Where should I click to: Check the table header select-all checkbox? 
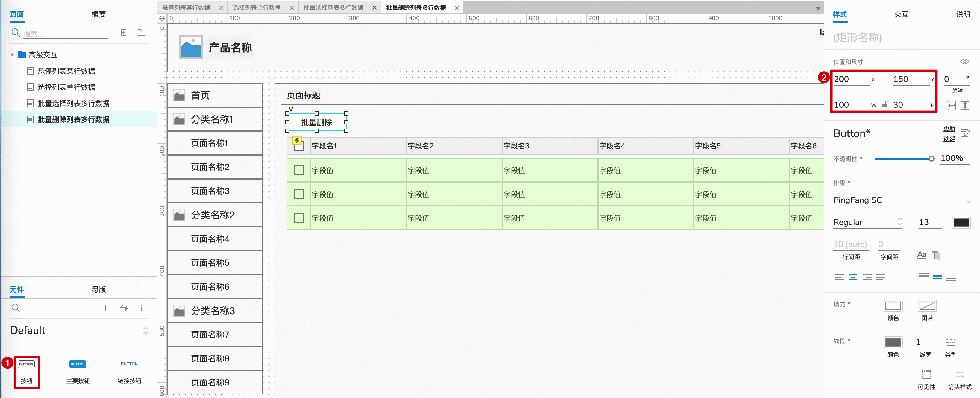pos(299,146)
